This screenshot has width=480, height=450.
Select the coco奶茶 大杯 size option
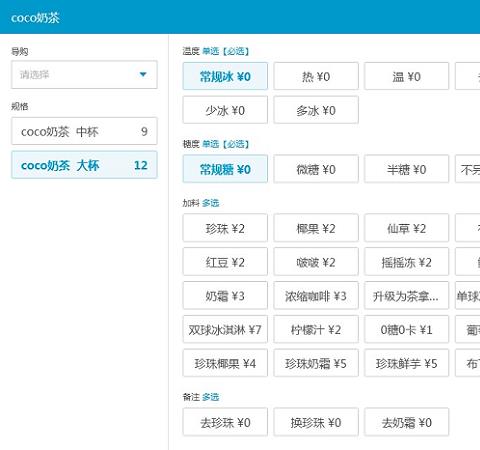[84, 165]
